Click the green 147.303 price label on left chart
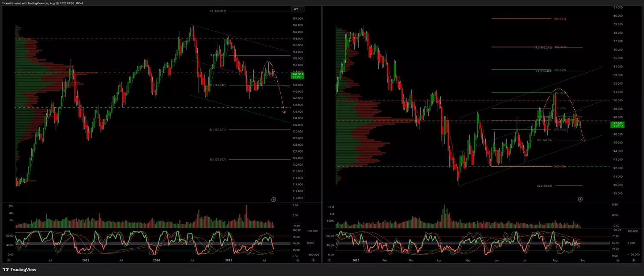 (297, 76)
